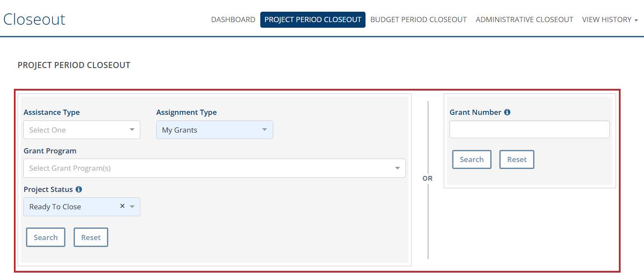Click the Grant Program dropdown caret
Image resolution: width=644 pixels, height=273 pixels.
coord(397,168)
